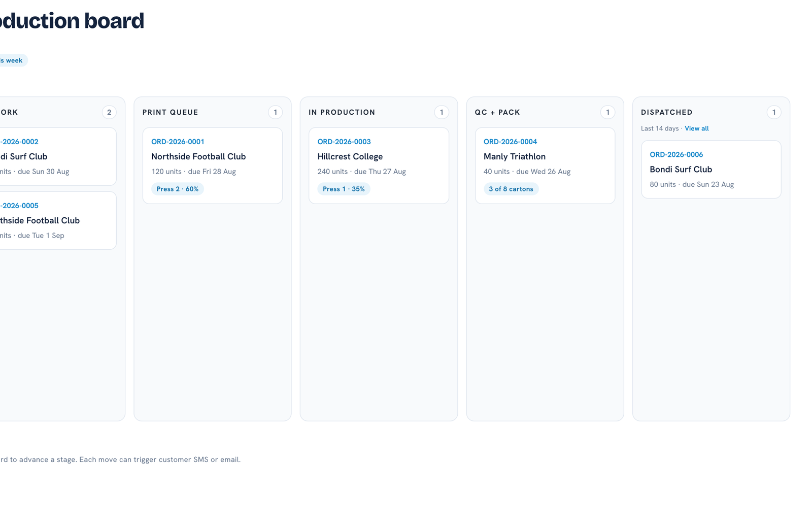Image resolution: width=812 pixels, height=528 pixels.
Task: Click View all in Dispatched column
Action: (x=696, y=128)
